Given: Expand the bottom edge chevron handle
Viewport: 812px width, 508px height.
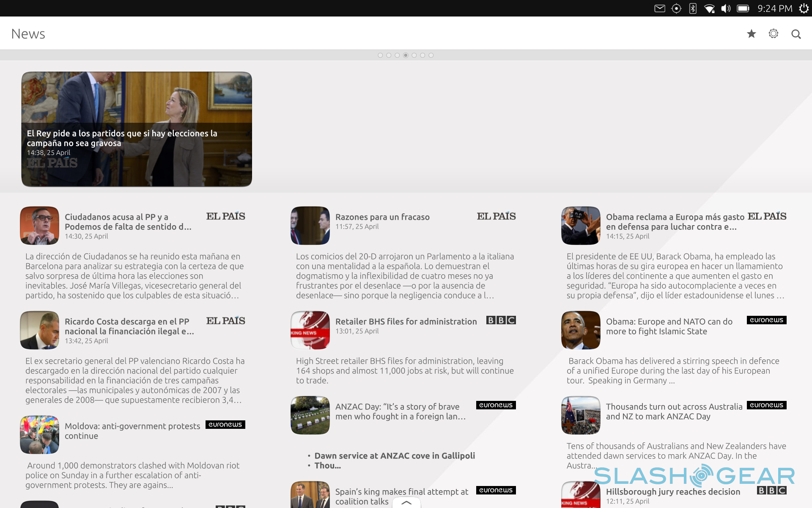Looking at the screenshot, I should (406, 502).
